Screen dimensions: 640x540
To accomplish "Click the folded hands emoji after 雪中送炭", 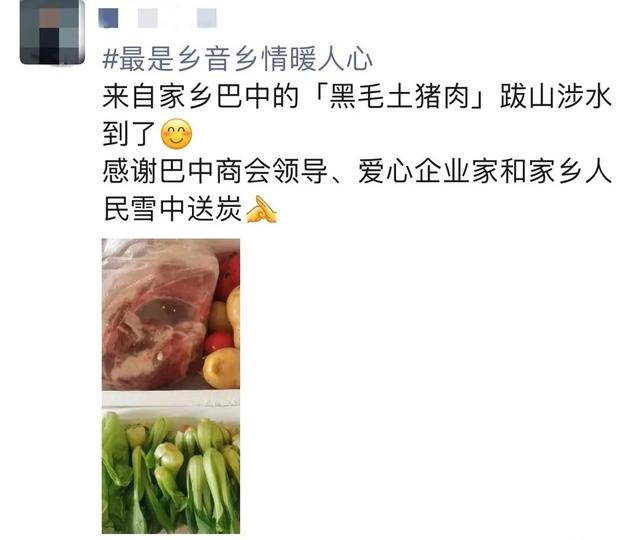I will click(x=262, y=210).
